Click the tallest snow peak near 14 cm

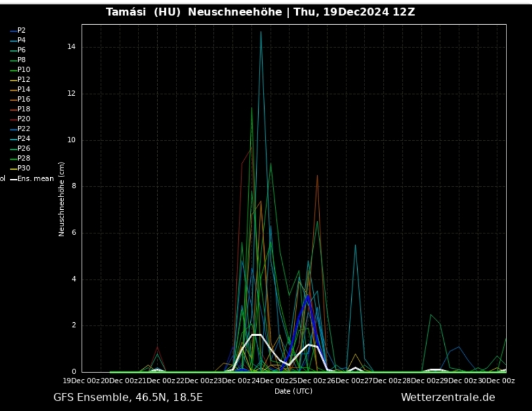point(261,32)
